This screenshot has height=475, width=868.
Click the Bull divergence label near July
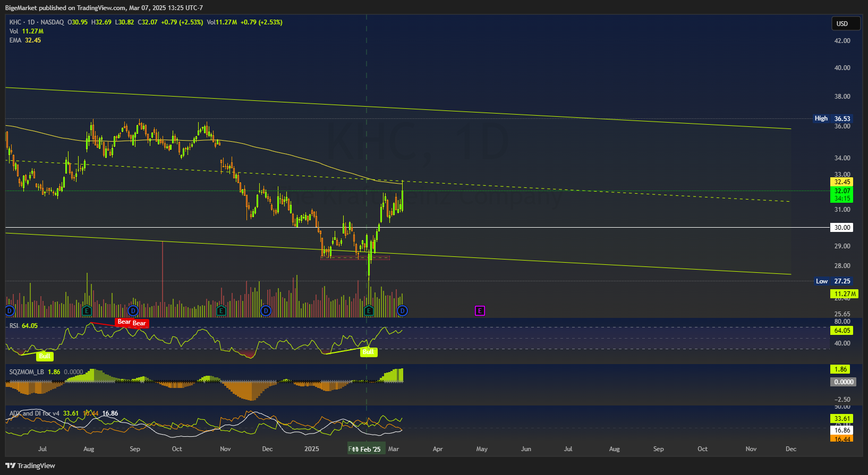coord(45,356)
